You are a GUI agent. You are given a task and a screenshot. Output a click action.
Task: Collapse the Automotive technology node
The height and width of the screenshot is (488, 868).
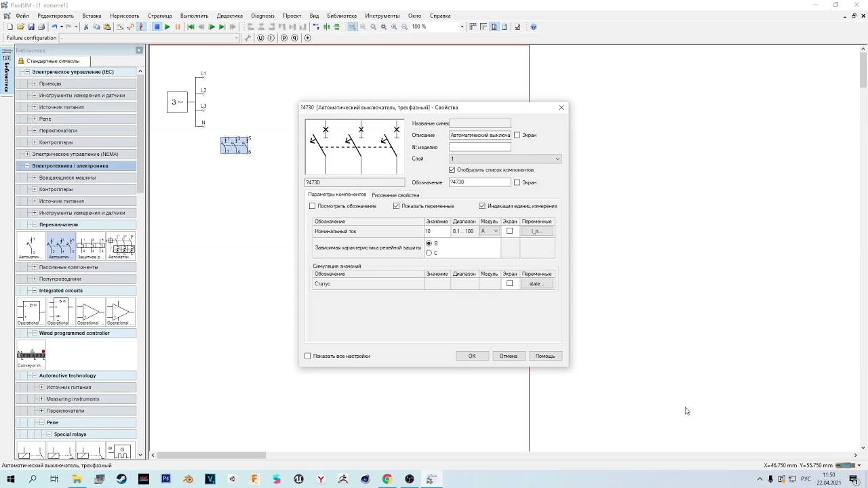tap(34, 375)
